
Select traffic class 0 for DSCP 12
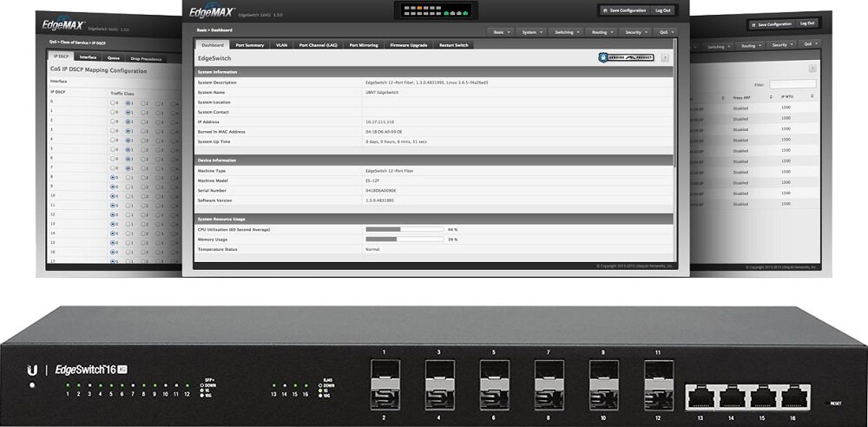[x=113, y=215]
